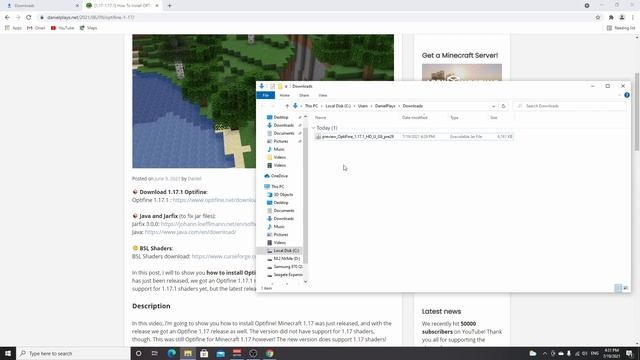
Task: Open the Seagate Expansion drive in navigation pane
Action: (288, 275)
